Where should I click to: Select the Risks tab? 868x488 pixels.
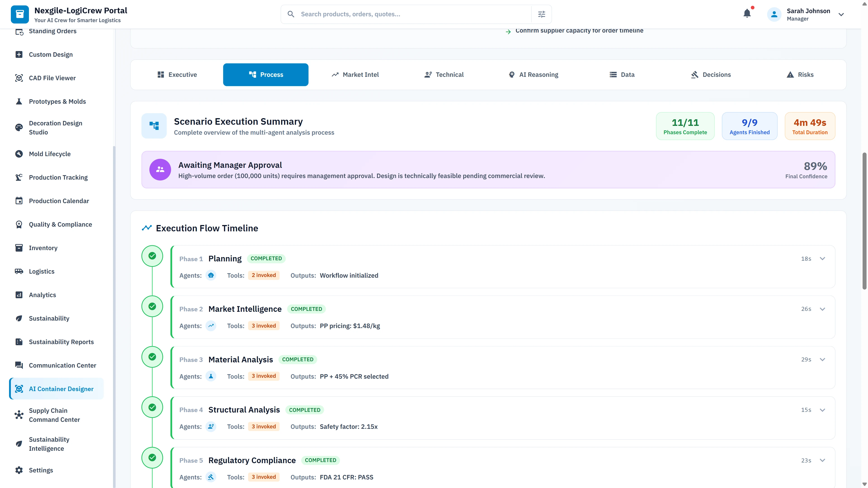click(800, 74)
